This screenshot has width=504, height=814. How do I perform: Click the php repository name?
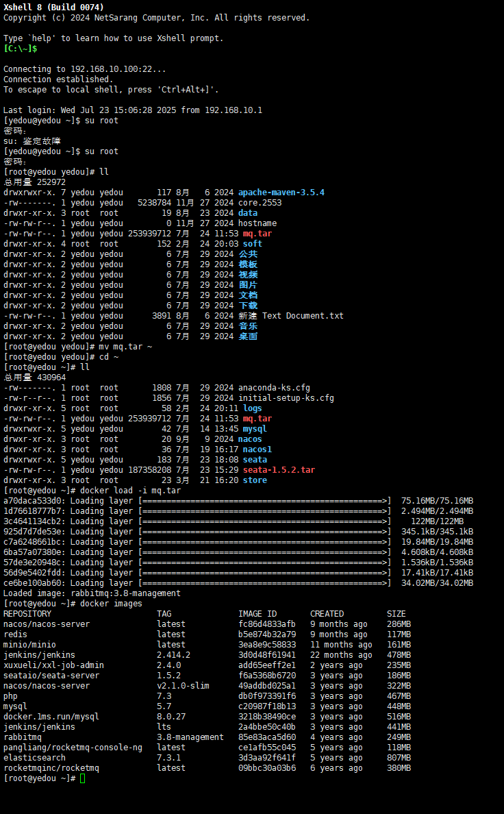pyautogui.click(x=10, y=696)
